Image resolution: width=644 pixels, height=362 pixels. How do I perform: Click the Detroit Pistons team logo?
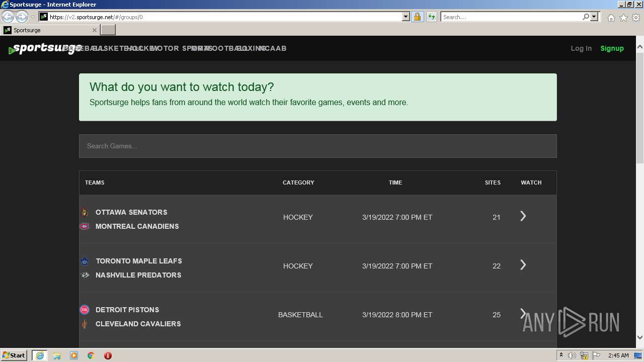85,310
